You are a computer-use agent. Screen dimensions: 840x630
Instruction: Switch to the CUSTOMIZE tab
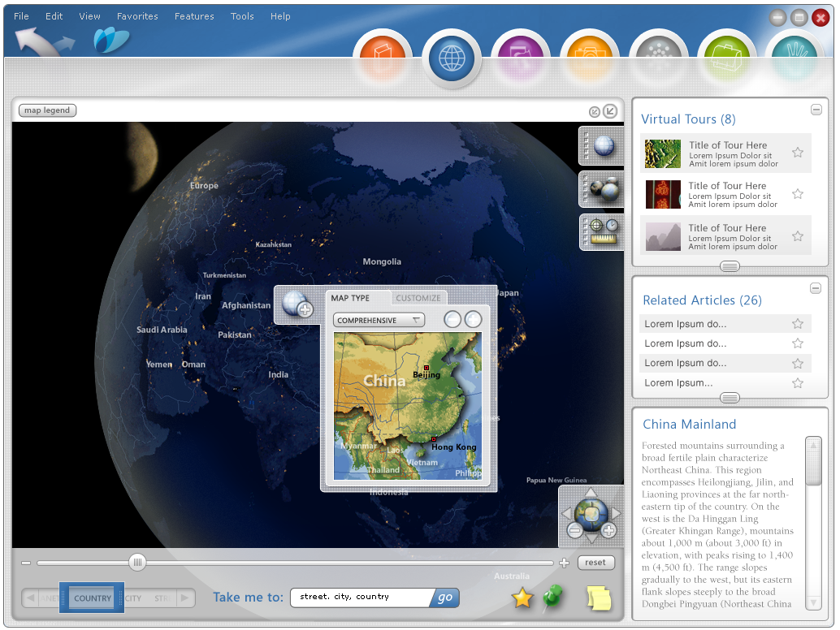click(418, 298)
